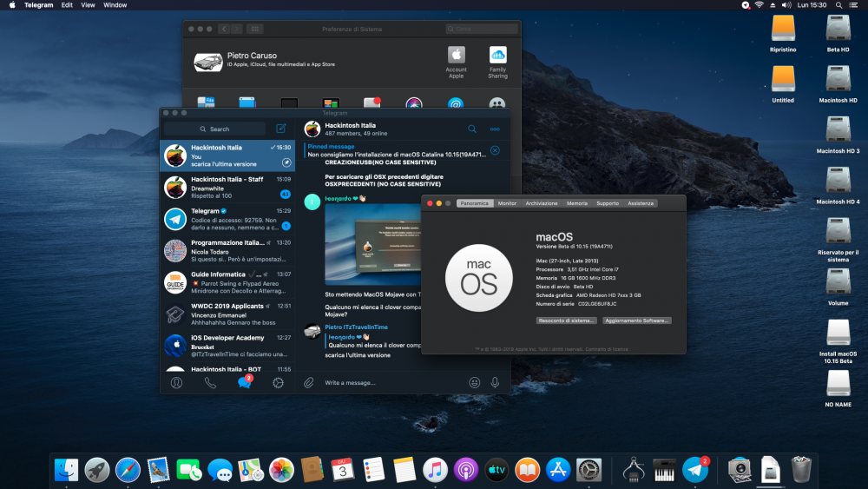Screen dimensions: 868x489
Task: Open the Edit menu
Action: click(x=67, y=5)
